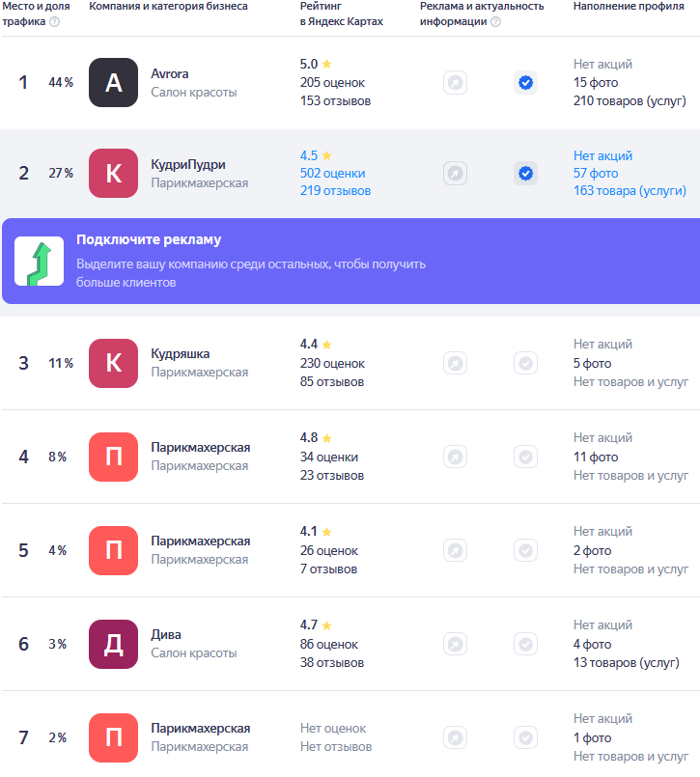The image size is (700, 777).
Task: Click the green arrow icon in ad banner
Action: point(40,262)
